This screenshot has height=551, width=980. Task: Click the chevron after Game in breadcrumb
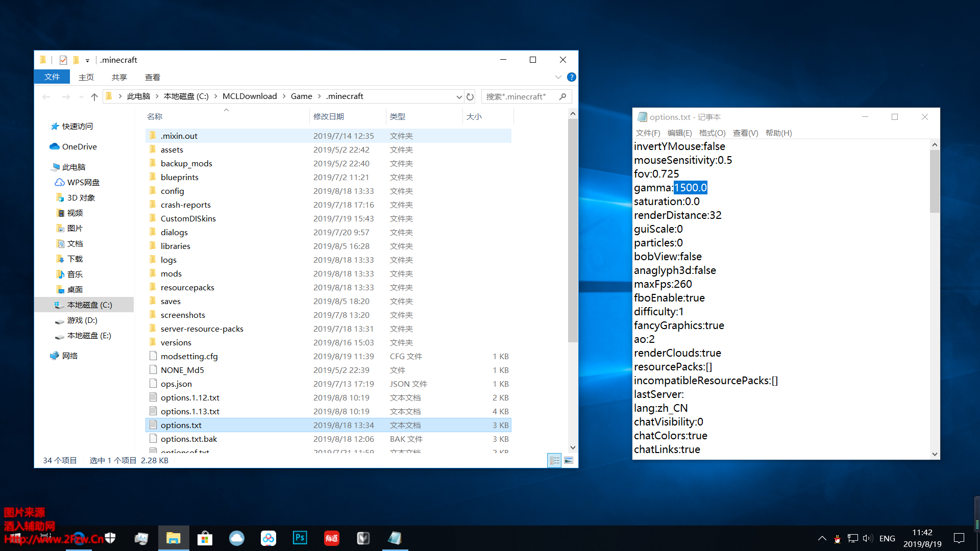pos(320,96)
